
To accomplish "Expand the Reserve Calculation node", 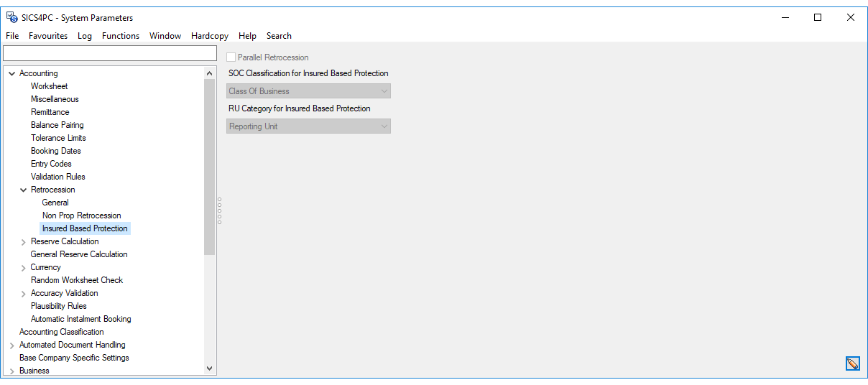I will pos(23,242).
